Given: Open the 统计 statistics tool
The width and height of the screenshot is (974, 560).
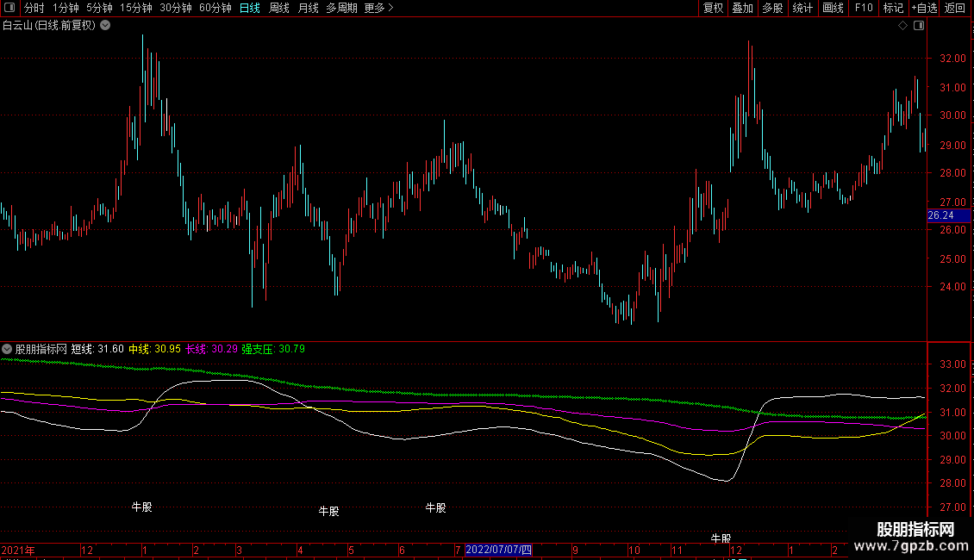Looking at the screenshot, I should [802, 8].
